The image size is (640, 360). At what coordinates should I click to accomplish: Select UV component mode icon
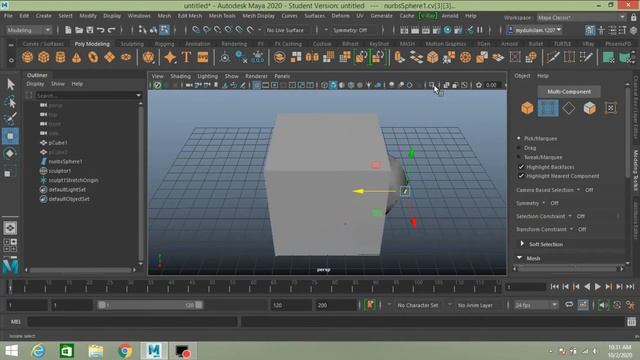click(x=611, y=108)
